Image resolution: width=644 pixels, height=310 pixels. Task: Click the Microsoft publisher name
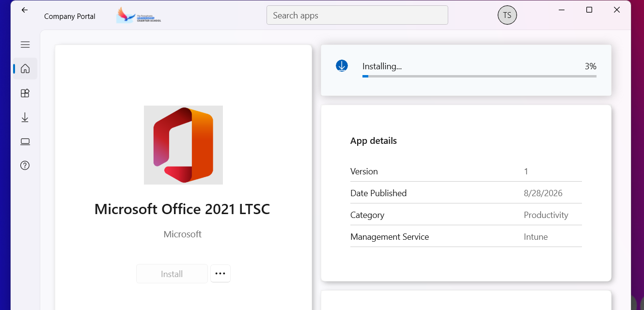tap(183, 234)
